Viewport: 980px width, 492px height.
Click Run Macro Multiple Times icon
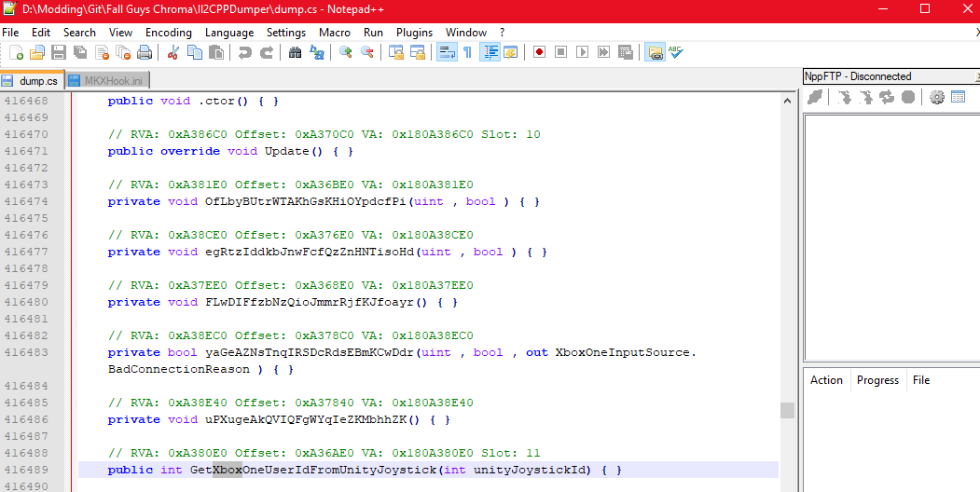click(603, 53)
